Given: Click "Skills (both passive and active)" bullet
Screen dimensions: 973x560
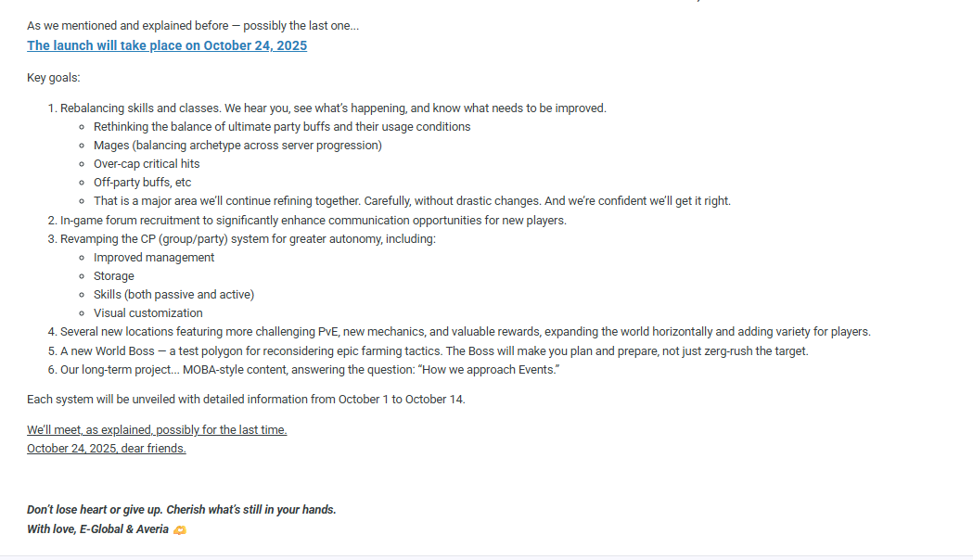Looking at the screenshot, I should [x=173, y=295].
